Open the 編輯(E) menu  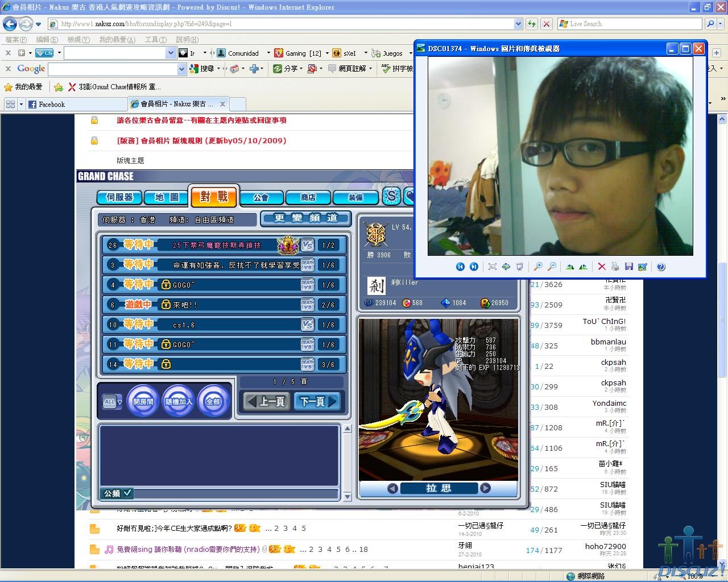pos(47,39)
